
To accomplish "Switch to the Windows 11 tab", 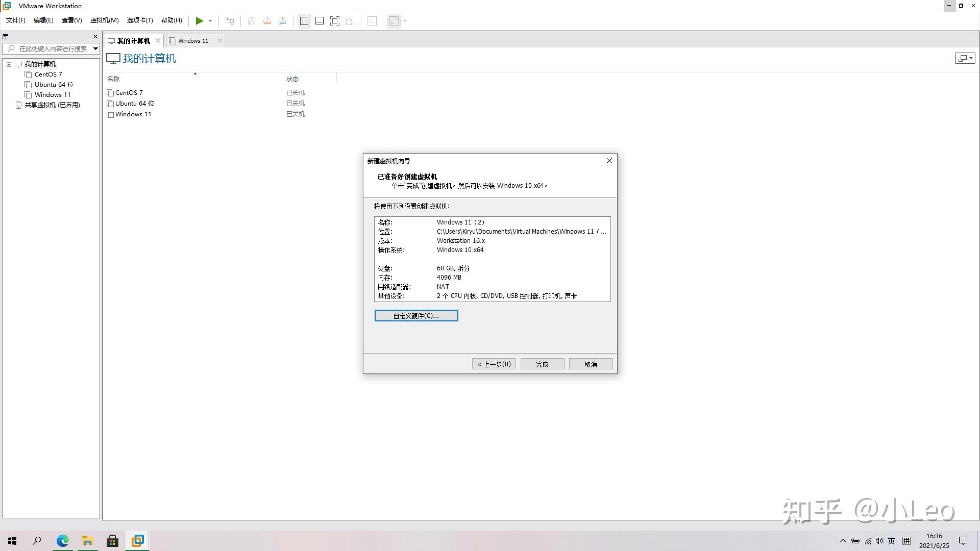I will pyautogui.click(x=193, y=41).
